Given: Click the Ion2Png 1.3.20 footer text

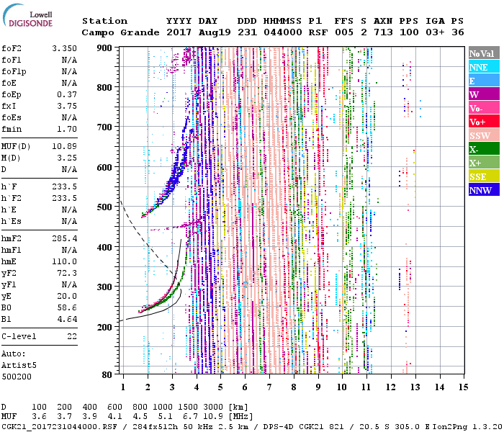Looking at the screenshot, I should coord(467,426).
